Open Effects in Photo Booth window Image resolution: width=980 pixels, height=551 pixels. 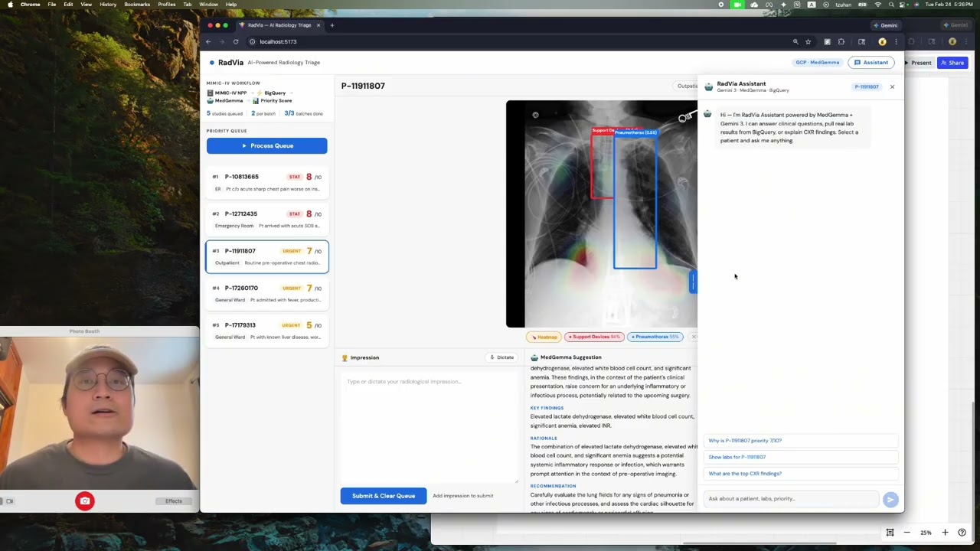tap(174, 501)
